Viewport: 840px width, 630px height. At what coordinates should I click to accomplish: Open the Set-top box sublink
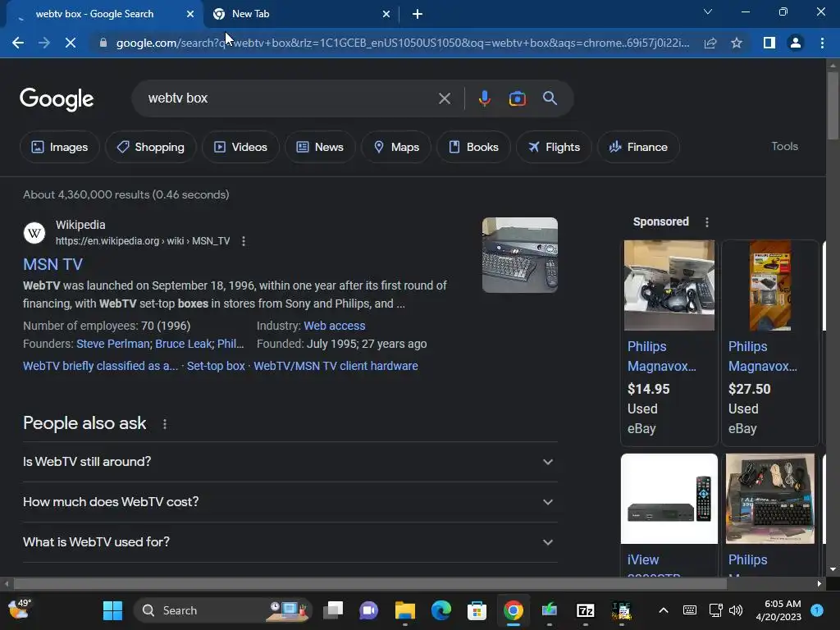coord(216,366)
